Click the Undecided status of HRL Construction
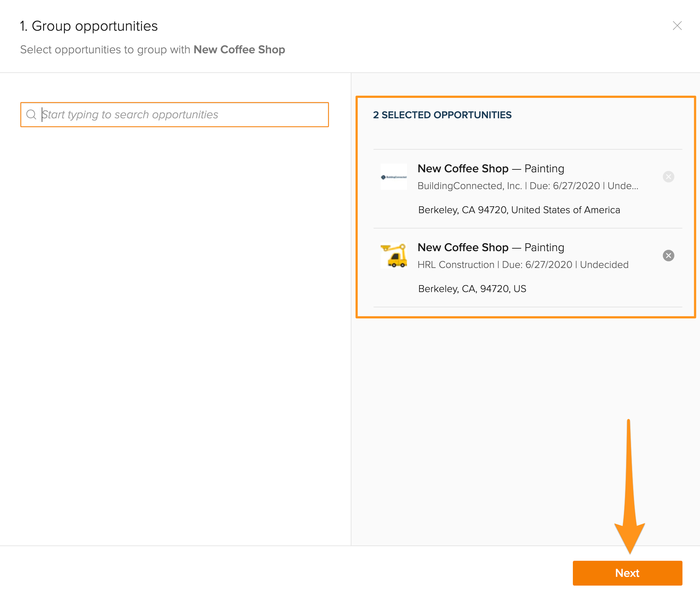This screenshot has height=598, width=700. 604,265
